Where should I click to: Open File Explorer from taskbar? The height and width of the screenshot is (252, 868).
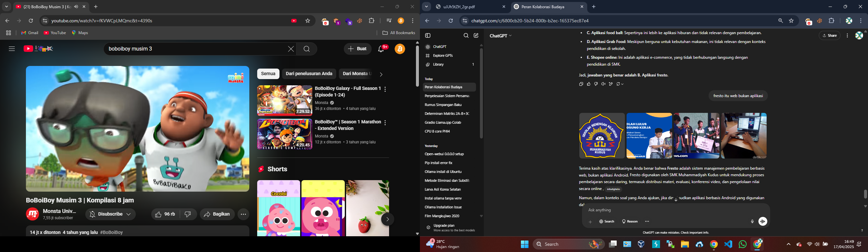[685, 244]
